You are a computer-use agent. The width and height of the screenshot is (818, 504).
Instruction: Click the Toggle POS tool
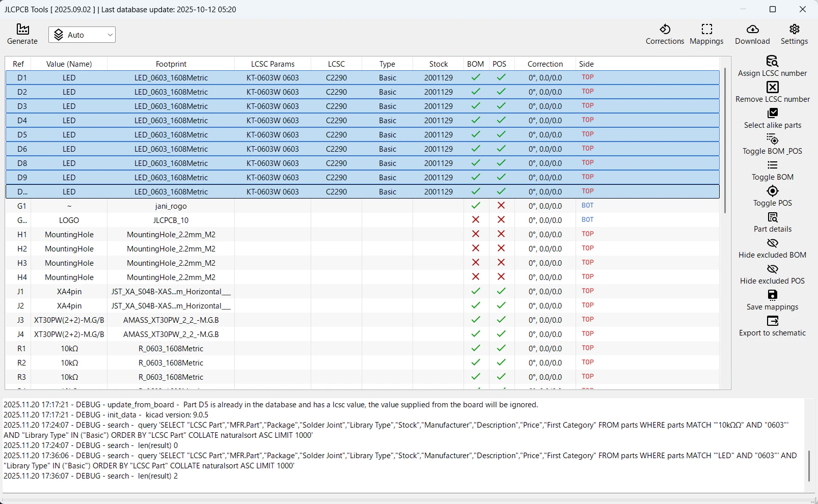(772, 196)
